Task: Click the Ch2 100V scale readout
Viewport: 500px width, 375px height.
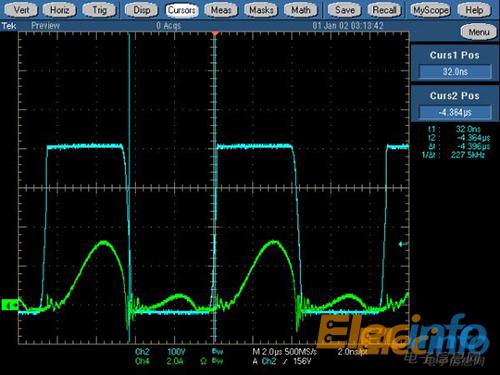Action: pyautogui.click(x=160, y=352)
